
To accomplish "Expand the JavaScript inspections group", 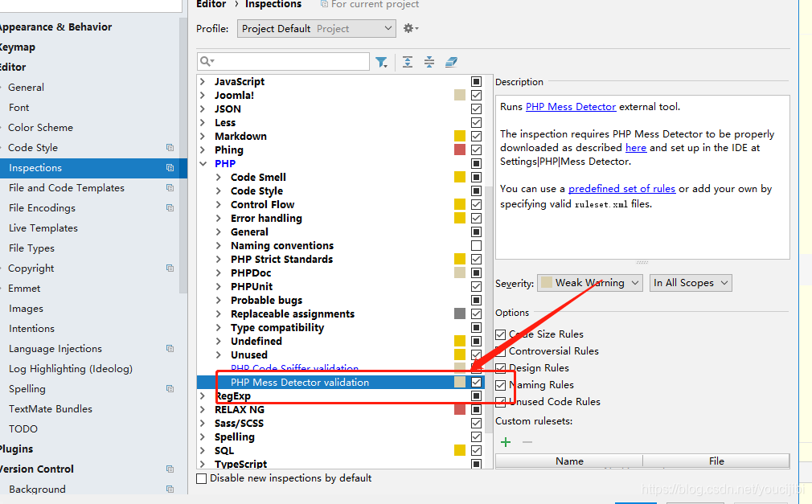I will tap(203, 81).
